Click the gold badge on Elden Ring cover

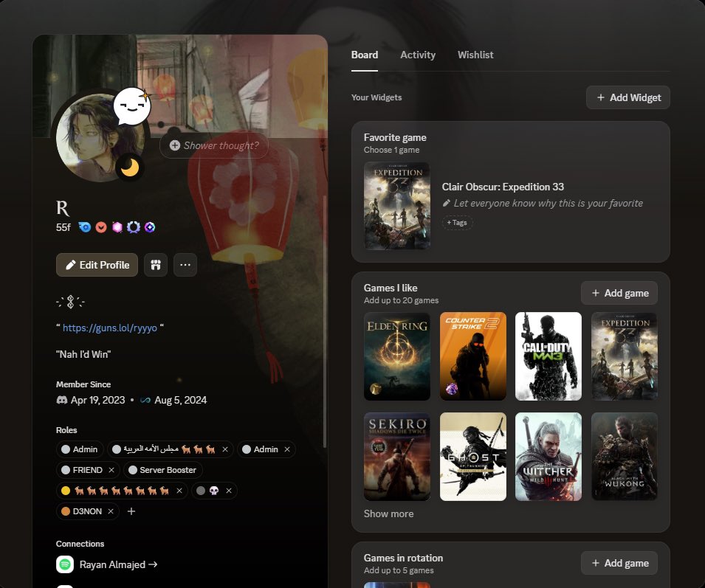376,389
